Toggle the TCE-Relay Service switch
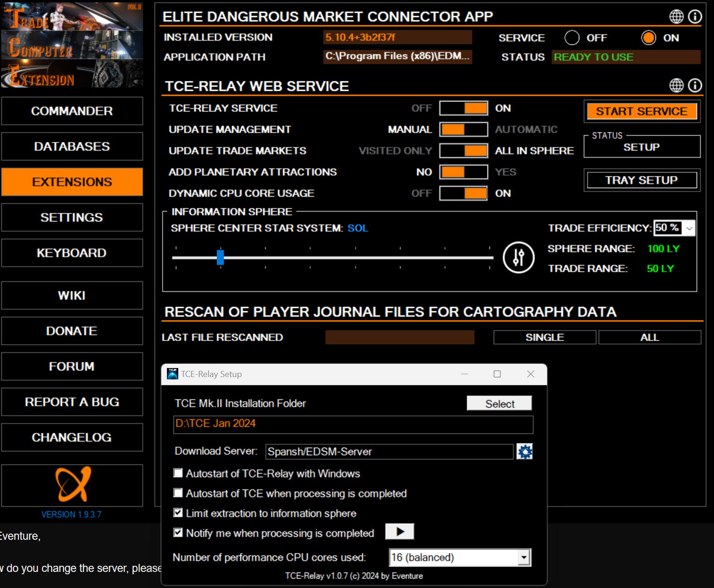714x588 pixels. pyautogui.click(x=463, y=108)
